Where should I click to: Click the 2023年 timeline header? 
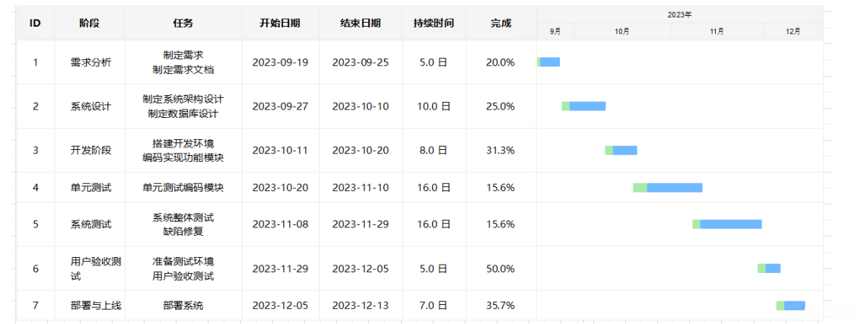pos(679,14)
